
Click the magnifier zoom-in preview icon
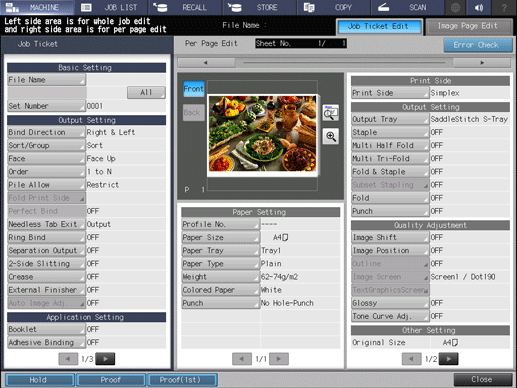tap(331, 136)
